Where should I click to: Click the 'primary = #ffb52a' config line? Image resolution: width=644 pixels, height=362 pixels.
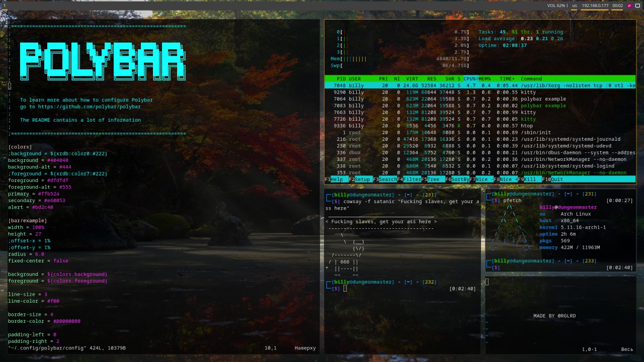coord(33,194)
